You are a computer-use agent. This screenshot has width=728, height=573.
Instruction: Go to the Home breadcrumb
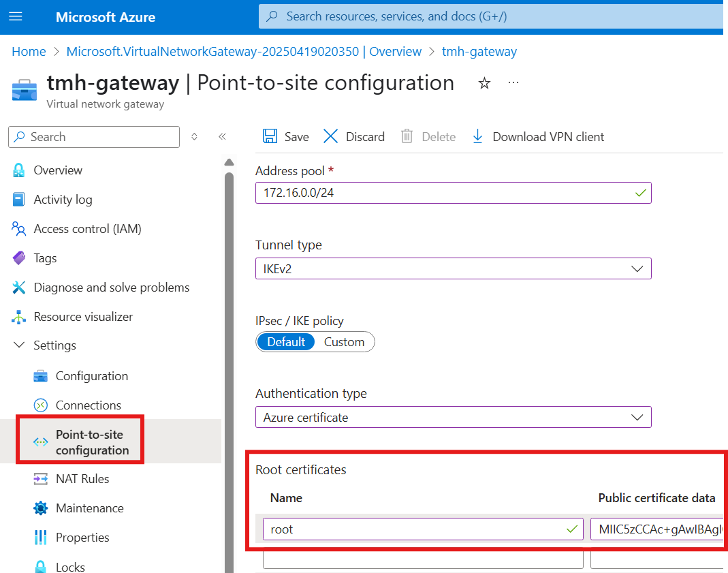[29, 52]
